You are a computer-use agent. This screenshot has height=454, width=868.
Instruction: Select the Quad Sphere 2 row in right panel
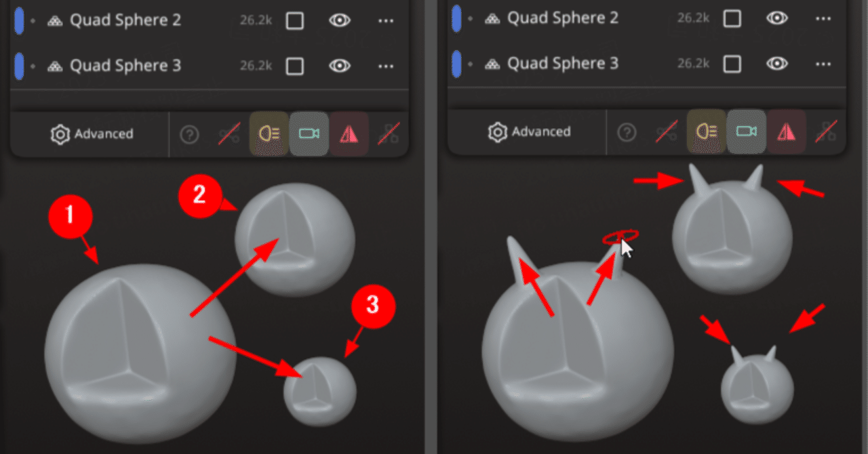pos(646,18)
